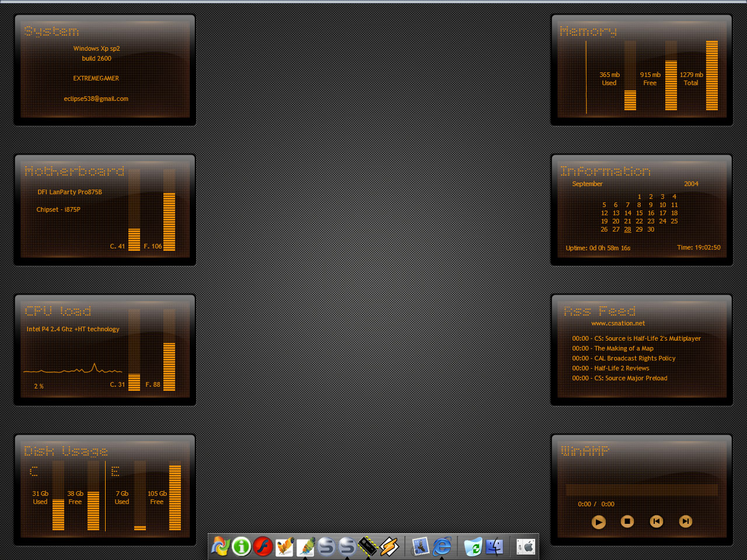Click 'Windows Xp sp2' text in System widget
Viewport: 747px width, 560px height.
click(96, 48)
